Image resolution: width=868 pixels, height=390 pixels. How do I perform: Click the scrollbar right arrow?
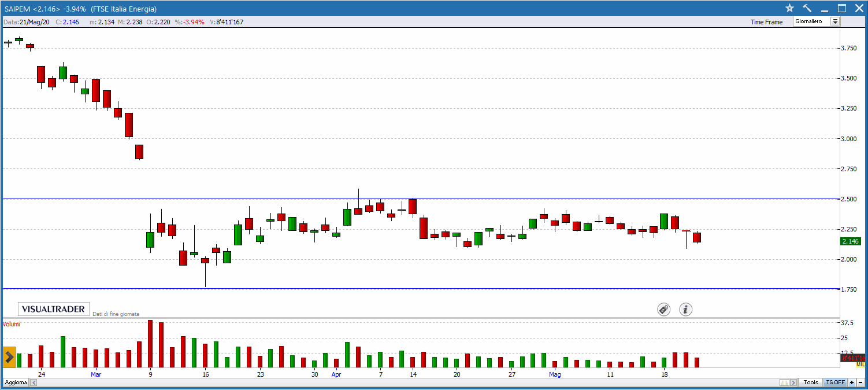(x=795, y=382)
